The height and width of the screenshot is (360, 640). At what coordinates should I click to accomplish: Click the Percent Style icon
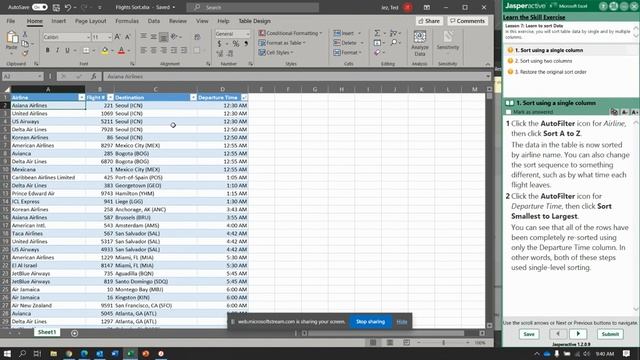pos(236,44)
